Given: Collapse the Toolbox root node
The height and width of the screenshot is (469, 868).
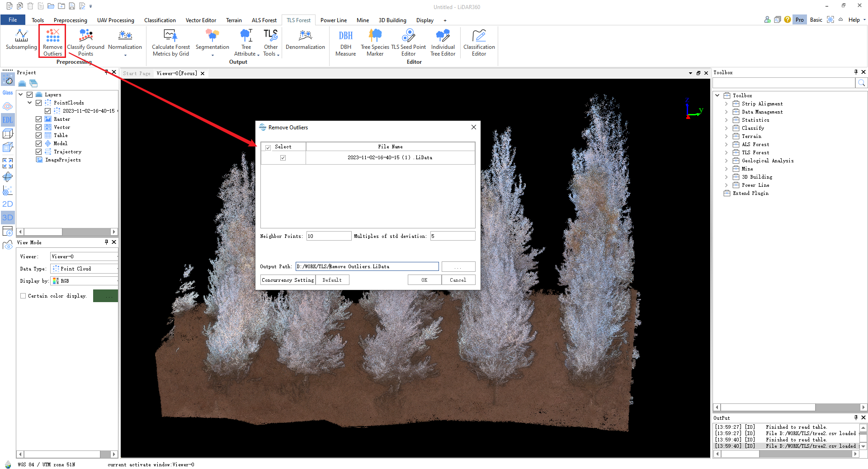Looking at the screenshot, I should (717, 95).
